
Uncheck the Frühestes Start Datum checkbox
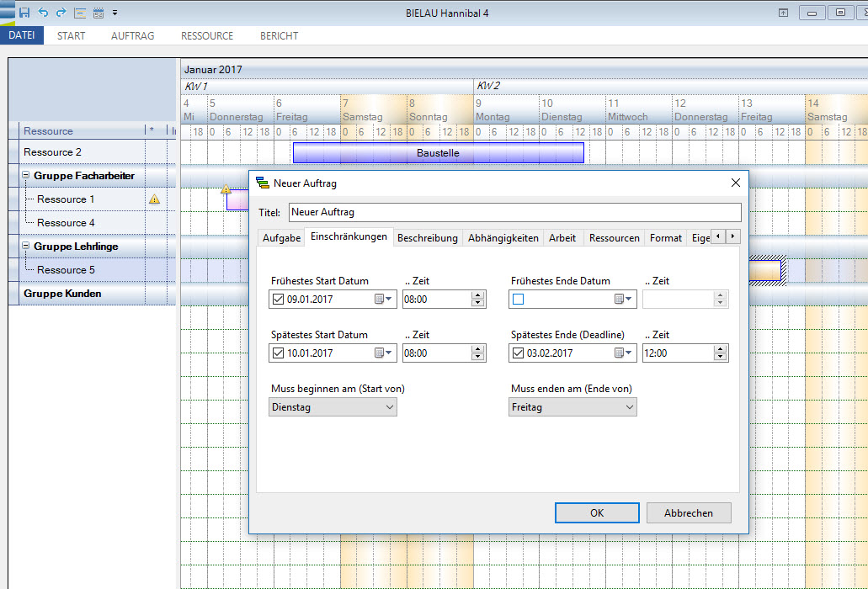pos(279,300)
